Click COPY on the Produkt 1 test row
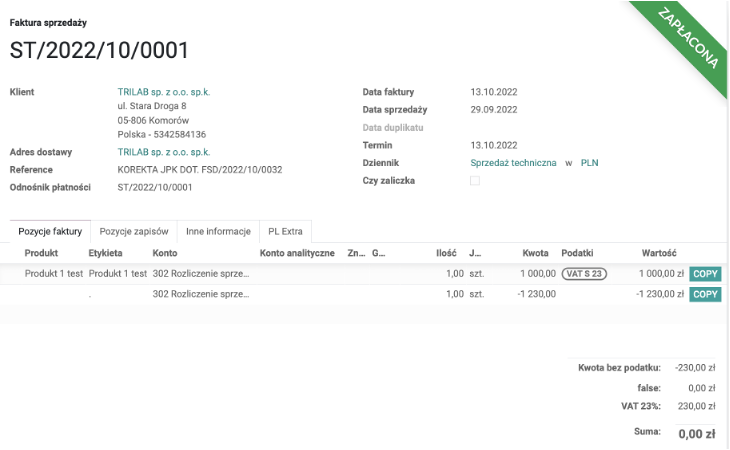 (x=705, y=274)
